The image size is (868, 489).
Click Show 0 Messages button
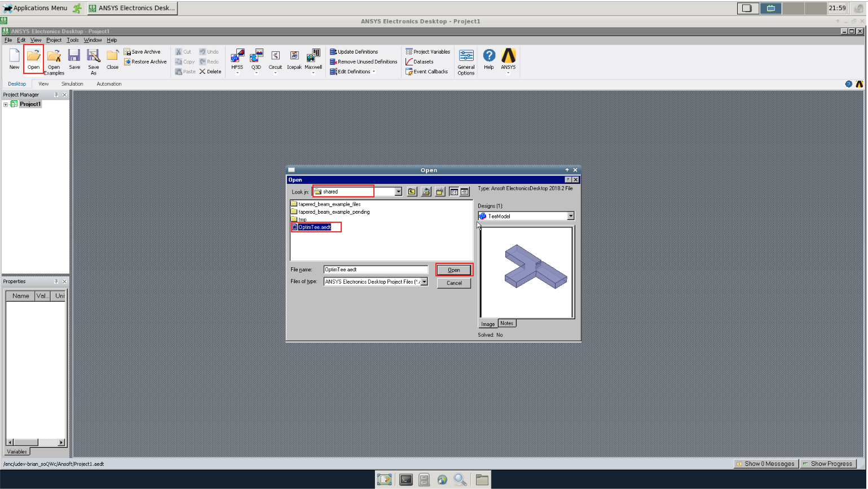tap(765, 464)
